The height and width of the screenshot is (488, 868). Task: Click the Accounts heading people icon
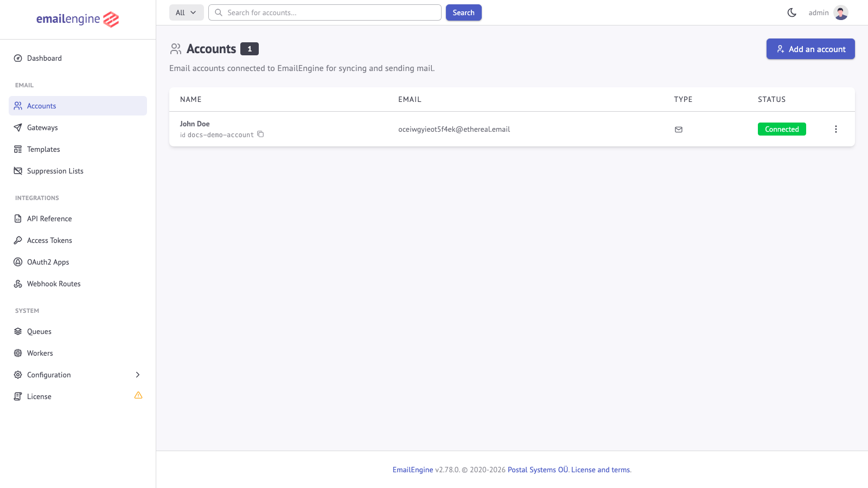176,49
